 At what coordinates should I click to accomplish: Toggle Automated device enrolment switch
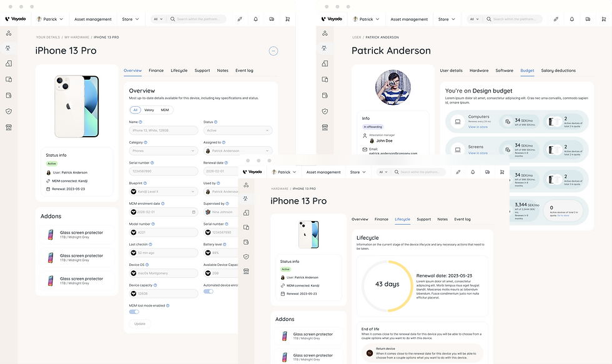coord(209,292)
